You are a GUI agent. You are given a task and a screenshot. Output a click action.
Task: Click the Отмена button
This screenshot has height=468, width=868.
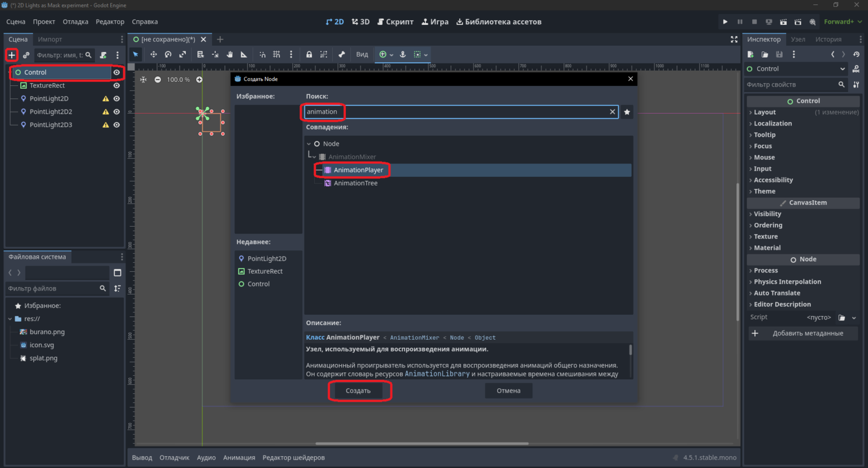509,391
